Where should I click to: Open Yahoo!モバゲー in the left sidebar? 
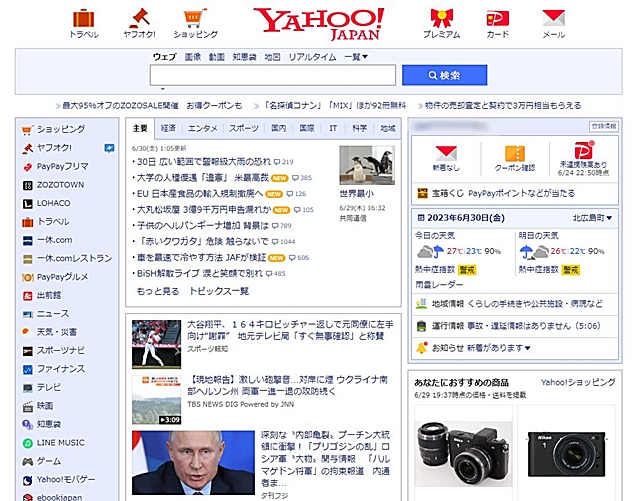66,479
